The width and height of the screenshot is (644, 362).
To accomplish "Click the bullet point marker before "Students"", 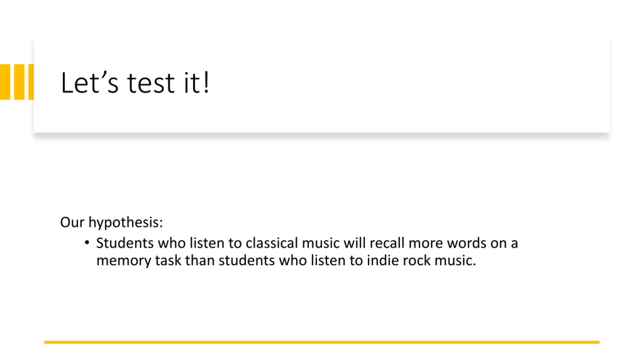I will [87, 243].
